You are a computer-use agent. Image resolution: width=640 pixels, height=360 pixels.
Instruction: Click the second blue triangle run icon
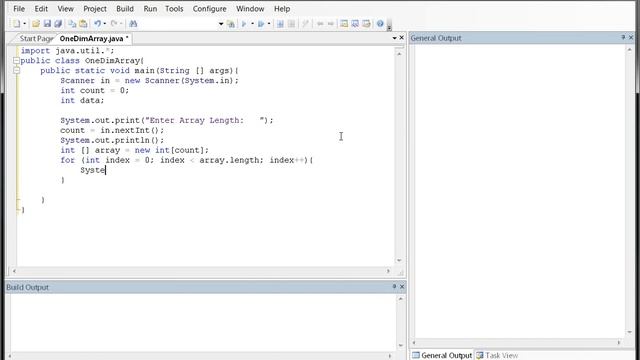[261, 24]
